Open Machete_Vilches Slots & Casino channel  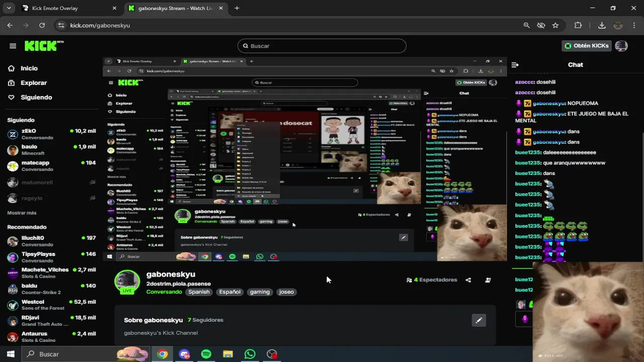(51, 273)
